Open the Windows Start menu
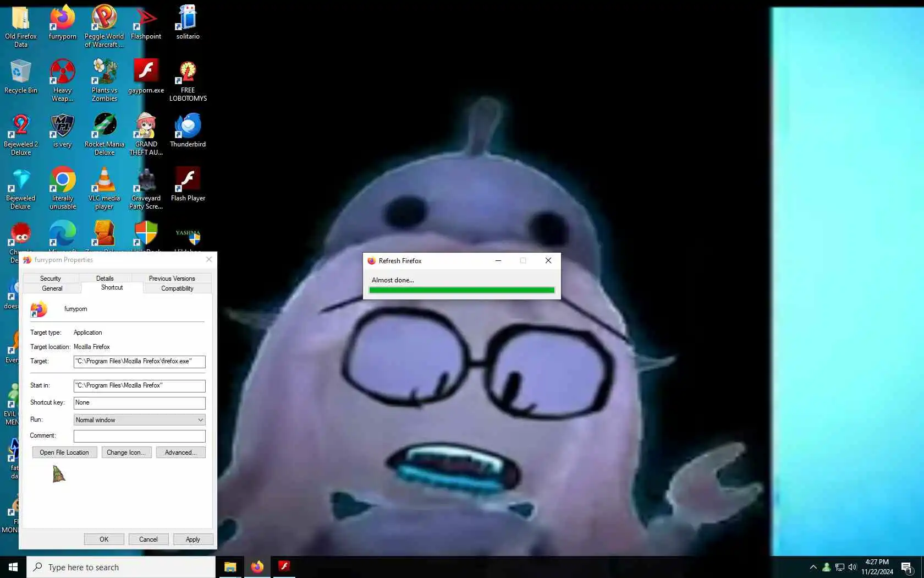Viewport: 924px width, 578px height. tap(13, 567)
